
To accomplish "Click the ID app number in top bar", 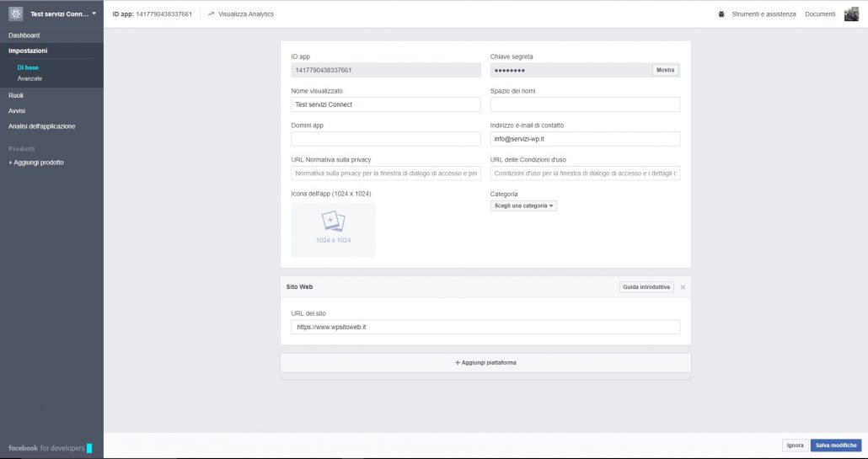I will [x=163, y=14].
